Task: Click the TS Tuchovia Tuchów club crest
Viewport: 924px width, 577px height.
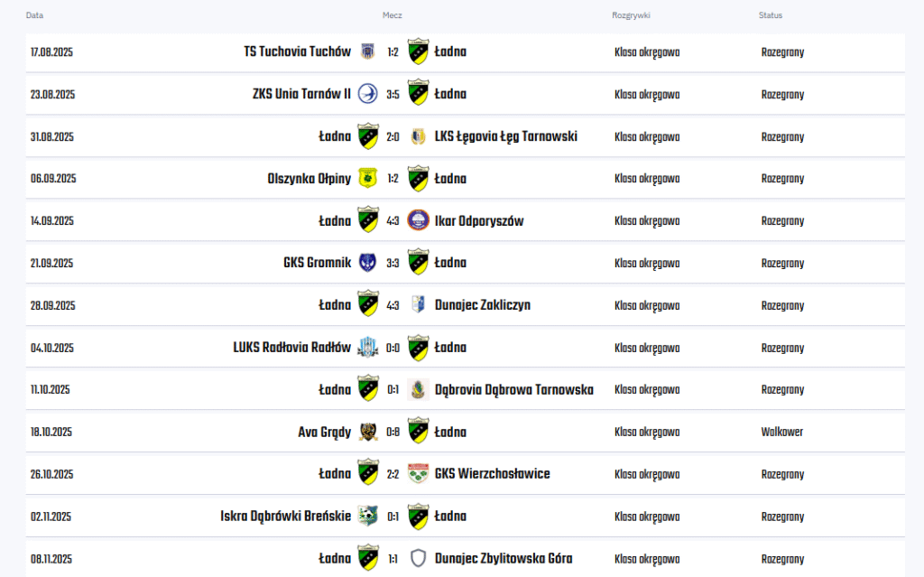Action: click(367, 51)
